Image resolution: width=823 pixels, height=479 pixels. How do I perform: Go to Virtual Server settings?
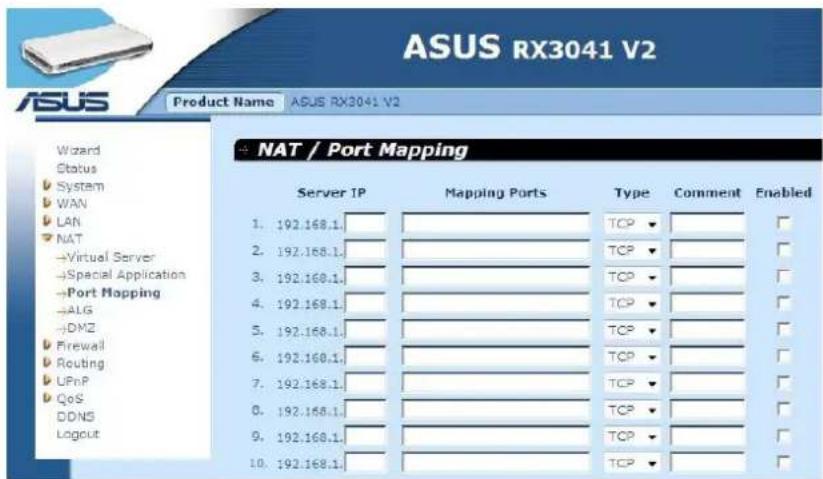coord(111,257)
